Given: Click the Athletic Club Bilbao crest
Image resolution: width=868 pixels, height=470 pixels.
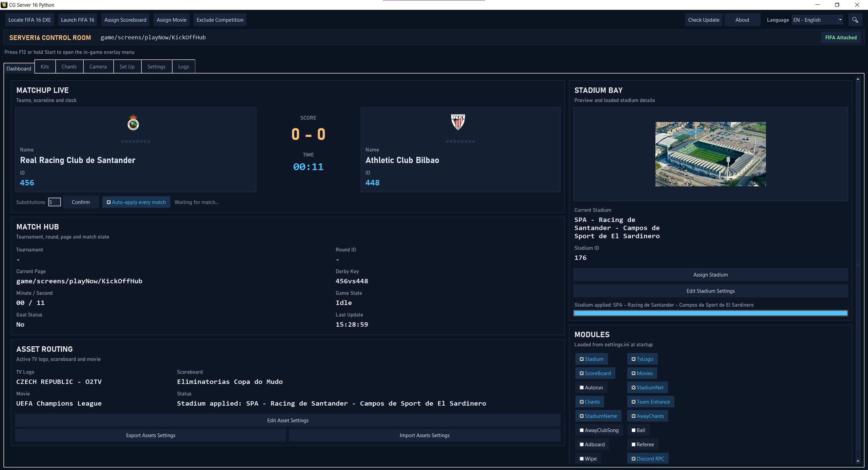Looking at the screenshot, I should coord(458,122).
